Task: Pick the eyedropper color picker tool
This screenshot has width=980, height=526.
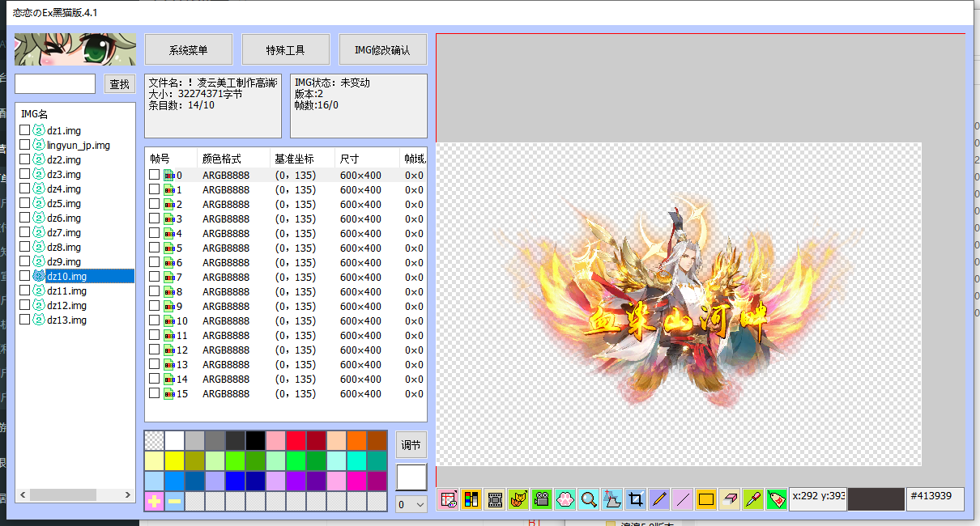Action: (x=753, y=499)
